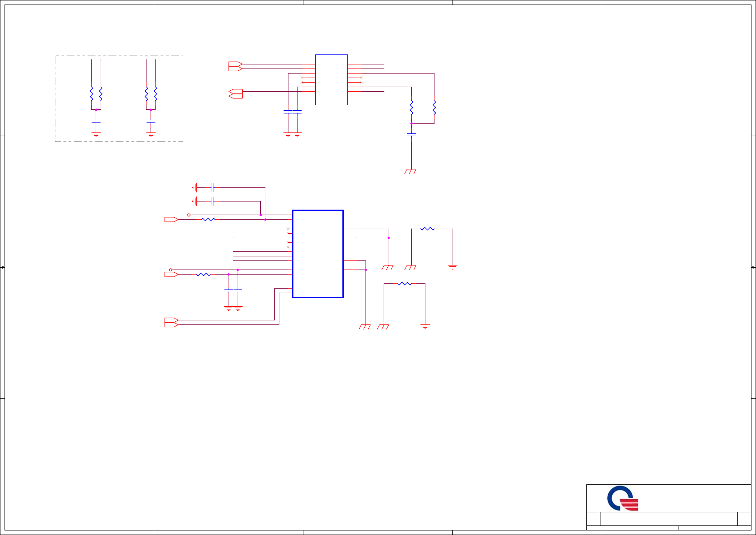This screenshot has width=756, height=535.
Task: Pick the upper horizontal resistor right of large IC
Action: point(427,229)
